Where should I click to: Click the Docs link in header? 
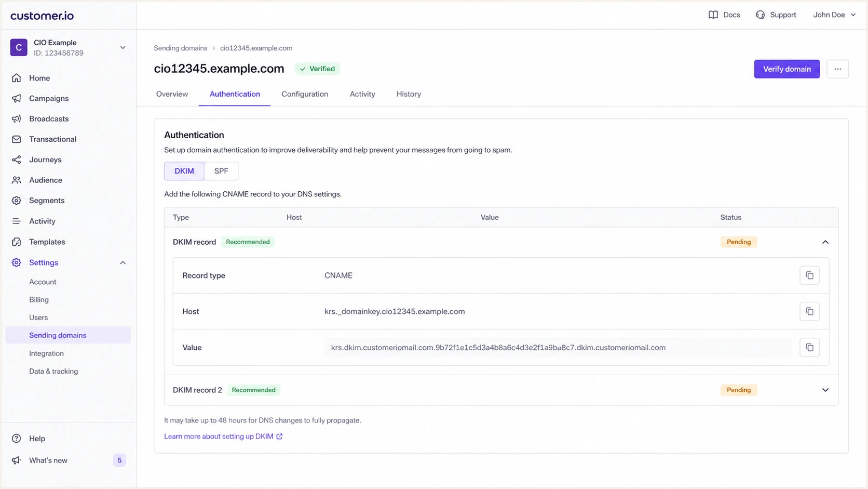(724, 15)
